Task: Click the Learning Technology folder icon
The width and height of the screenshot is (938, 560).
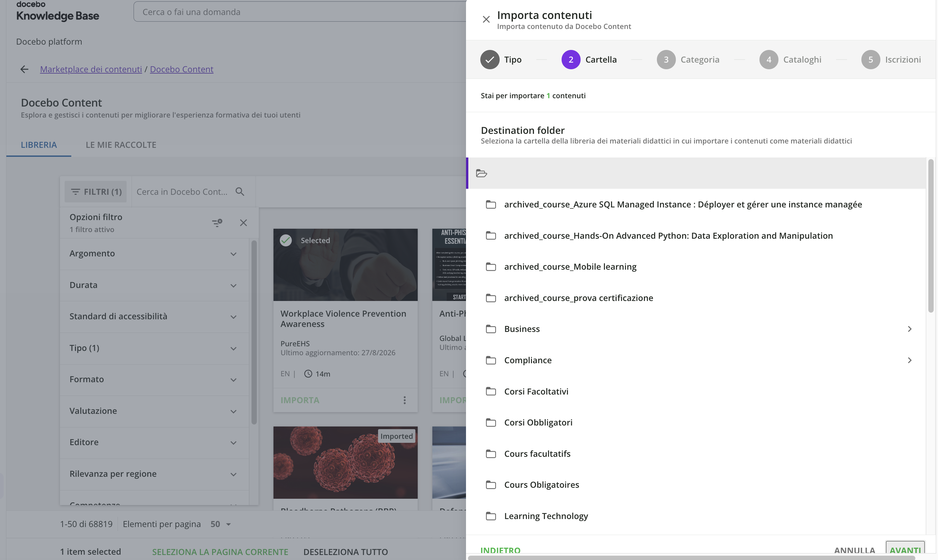Action: pos(491,516)
